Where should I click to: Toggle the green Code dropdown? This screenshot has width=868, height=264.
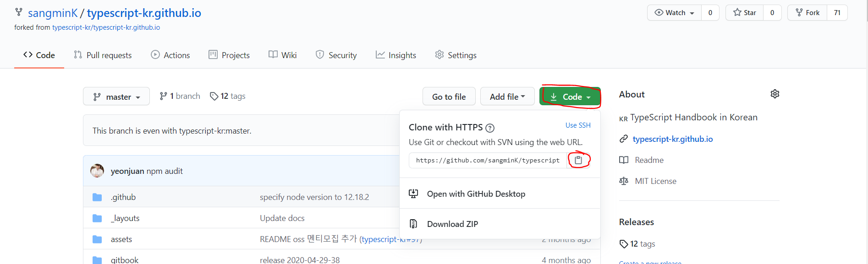pyautogui.click(x=570, y=97)
